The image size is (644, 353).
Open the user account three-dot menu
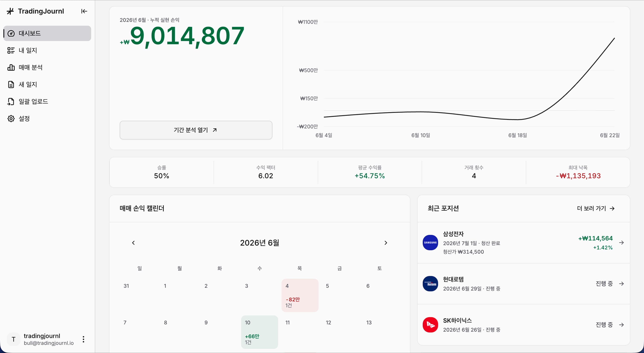pos(83,339)
